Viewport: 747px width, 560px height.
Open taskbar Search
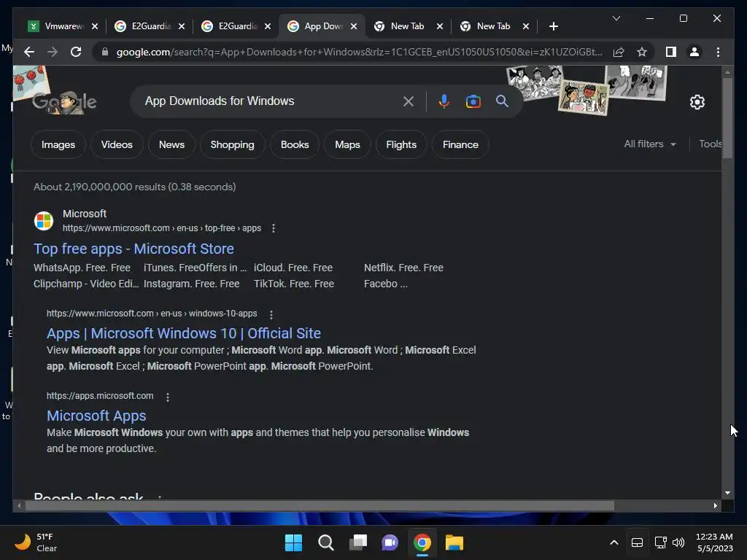point(326,542)
